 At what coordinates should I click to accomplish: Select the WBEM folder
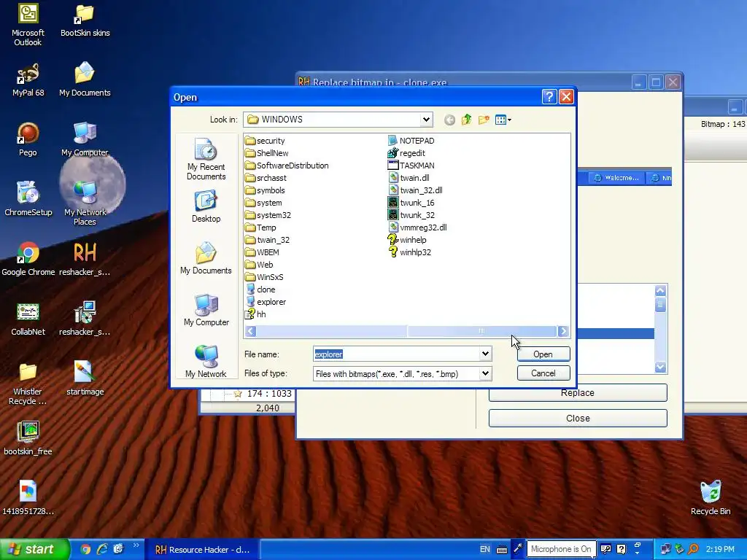[262, 252]
